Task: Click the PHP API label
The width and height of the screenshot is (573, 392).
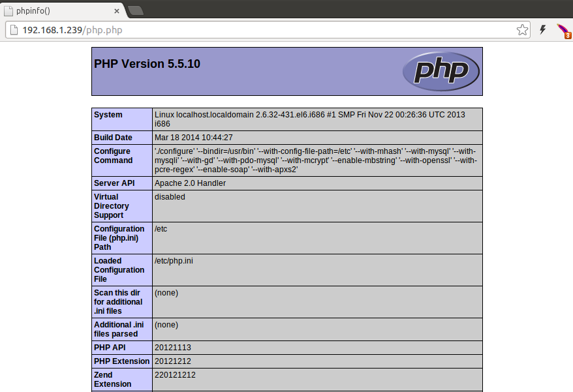Action: pyautogui.click(x=110, y=348)
